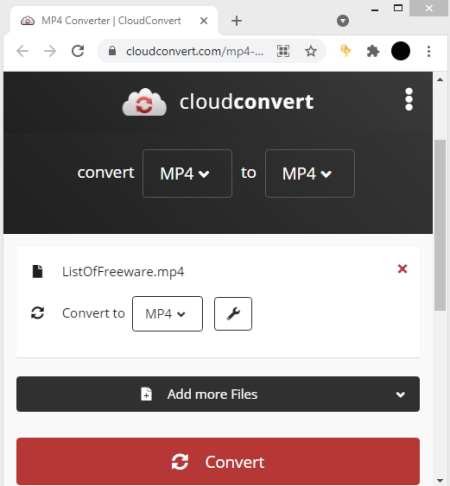Click the cloudconvert site title
This screenshot has width=450, height=486.
pos(246,102)
